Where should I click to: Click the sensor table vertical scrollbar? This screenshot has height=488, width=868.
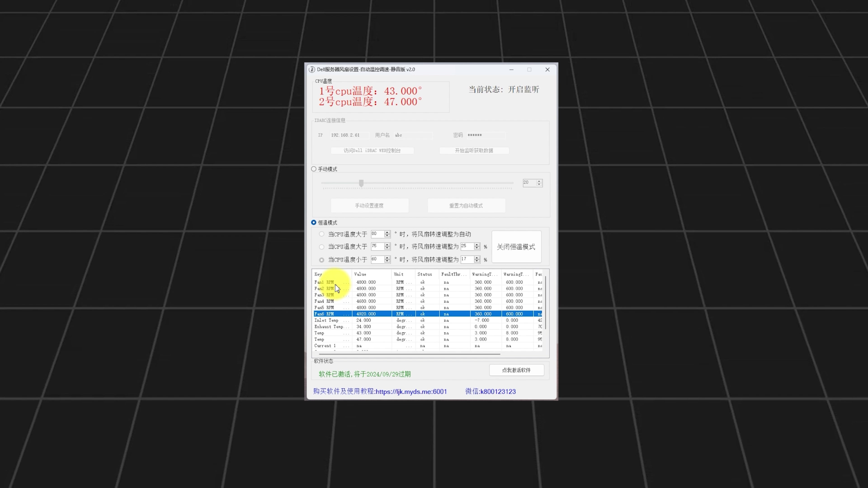tap(545, 303)
